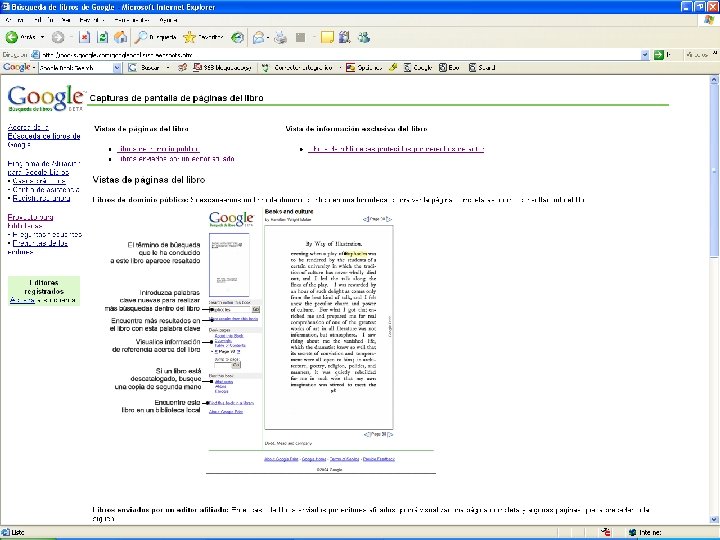Open the dropdown arrow next to Buscar

point(168,68)
